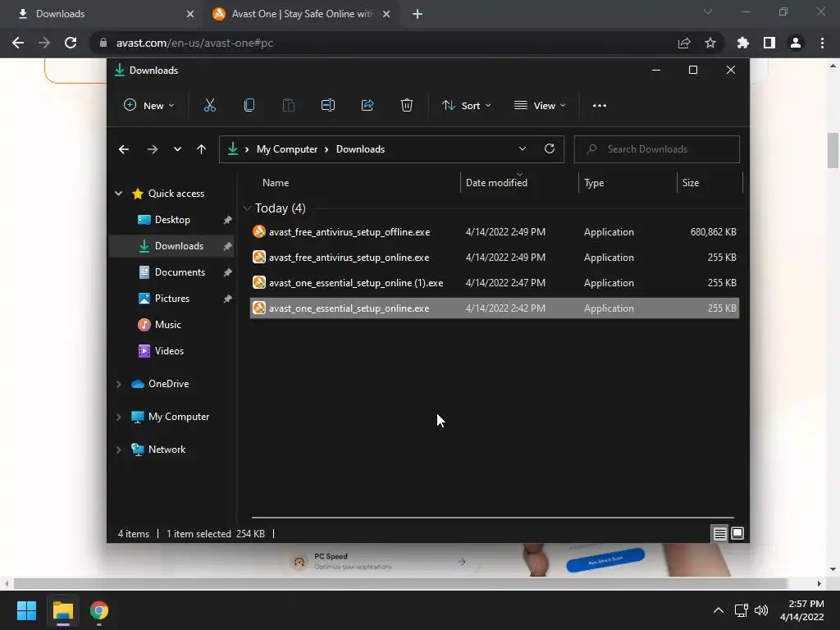
Task: Open the View dropdown menu
Action: click(540, 106)
